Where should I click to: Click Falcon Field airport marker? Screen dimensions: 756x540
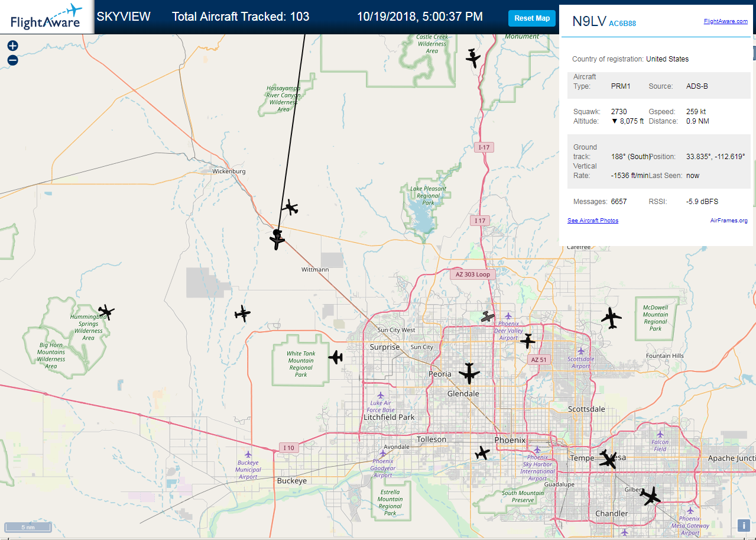tap(660, 434)
